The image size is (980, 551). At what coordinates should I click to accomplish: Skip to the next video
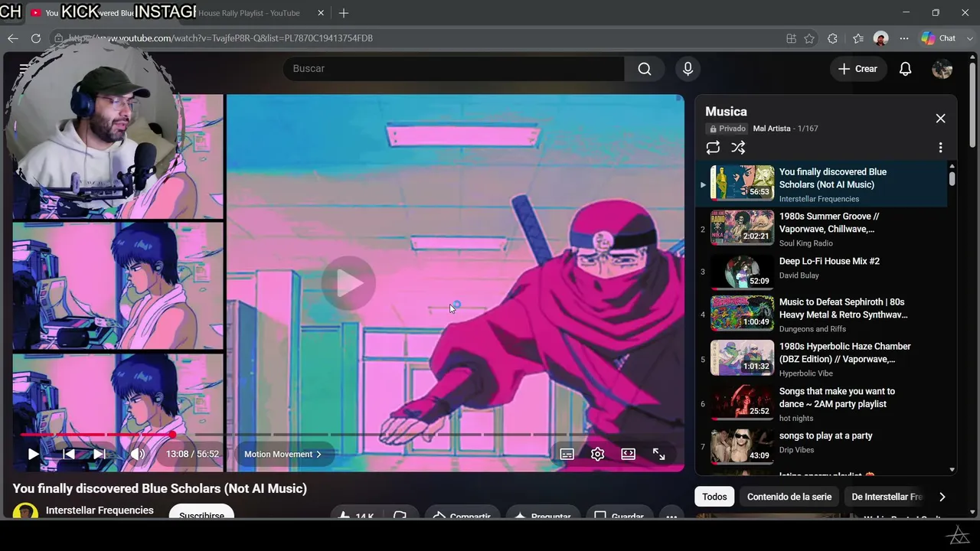tap(99, 454)
